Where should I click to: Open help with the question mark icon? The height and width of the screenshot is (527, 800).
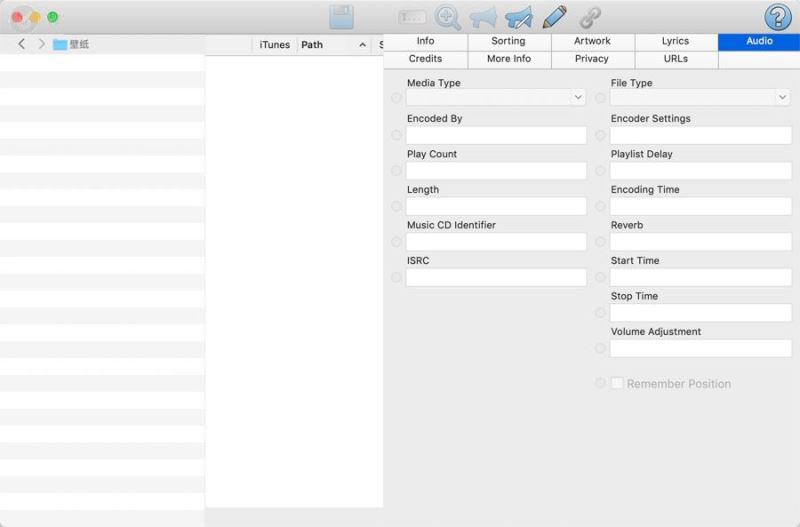(x=778, y=17)
